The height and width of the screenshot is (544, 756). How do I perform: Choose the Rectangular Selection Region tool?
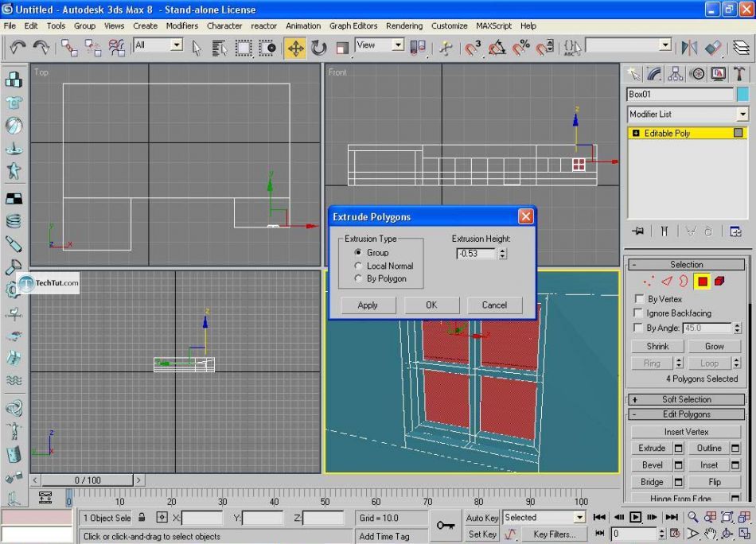pyautogui.click(x=243, y=49)
